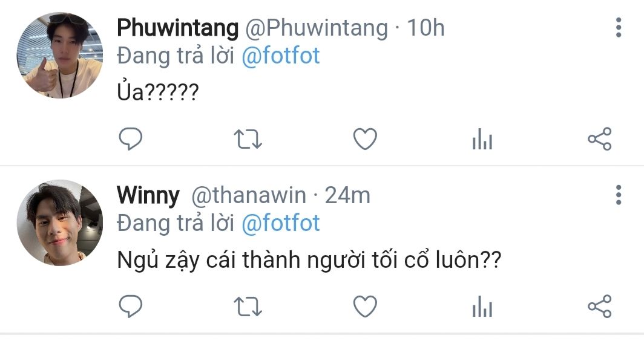644x341 pixels.
Task: Click the 10h timestamp on Phuwintang's tweet
Action: (x=425, y=28)
